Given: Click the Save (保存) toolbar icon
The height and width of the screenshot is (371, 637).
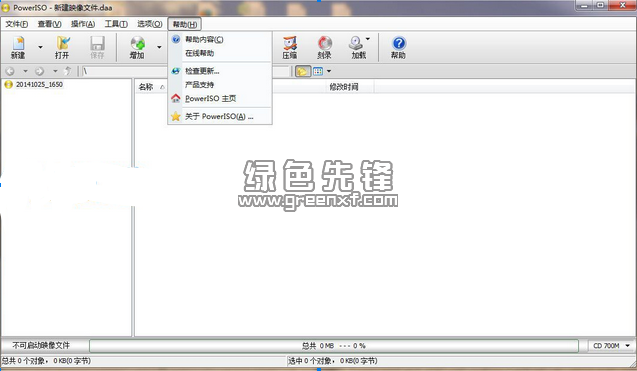Looking at the screenshot, I should (x=97, y=48).
